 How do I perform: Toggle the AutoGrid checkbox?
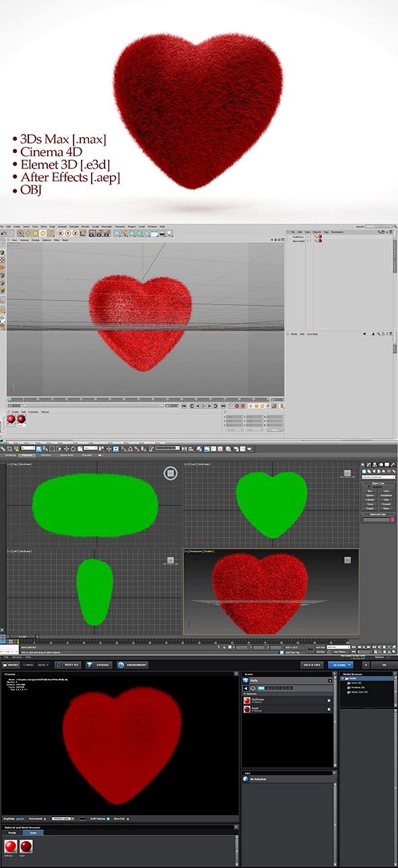pos(370,487)
